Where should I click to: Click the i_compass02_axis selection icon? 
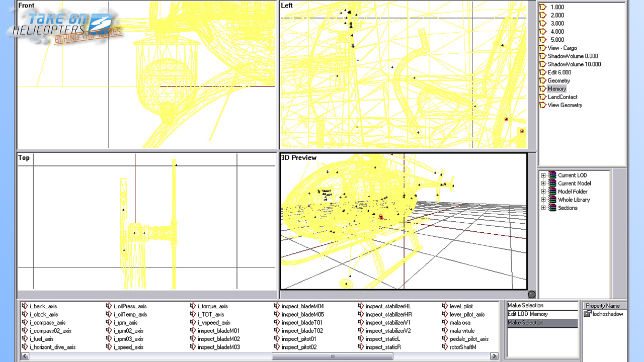coord(25,331)
